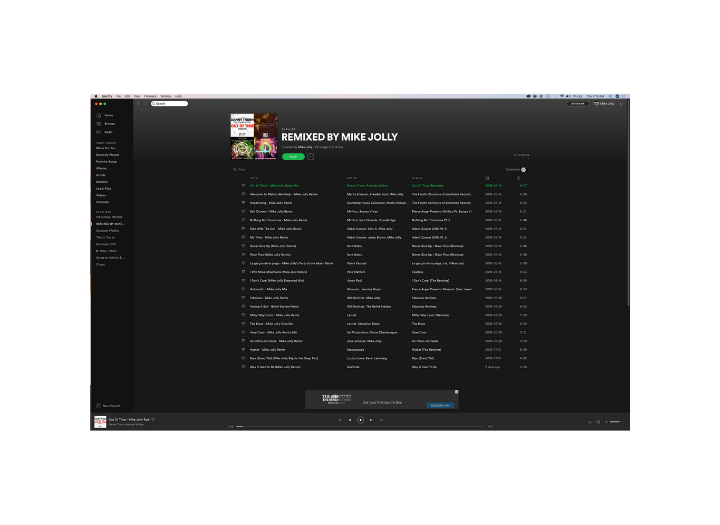The width and height of the screenshot is (720, 525).
Task: Open Home from the sidebar
Action: point(105,115)
